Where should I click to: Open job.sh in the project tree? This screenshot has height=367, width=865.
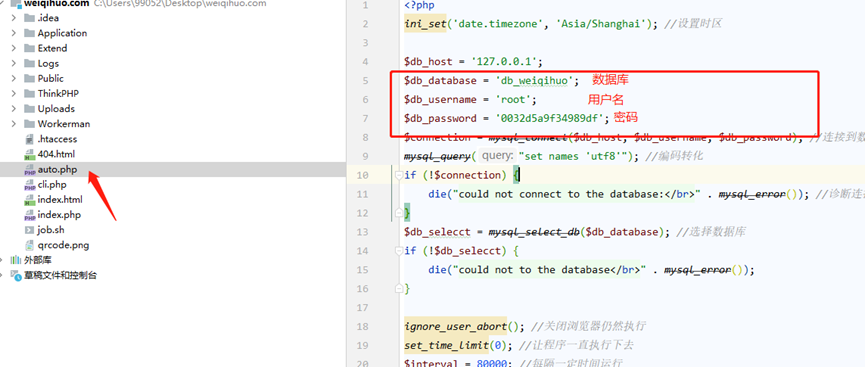click(x=51, y=230)
